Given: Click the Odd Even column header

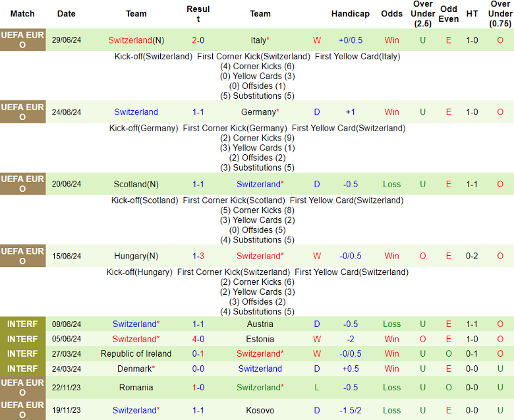Looking at the screenshot, I should (449, 14).
